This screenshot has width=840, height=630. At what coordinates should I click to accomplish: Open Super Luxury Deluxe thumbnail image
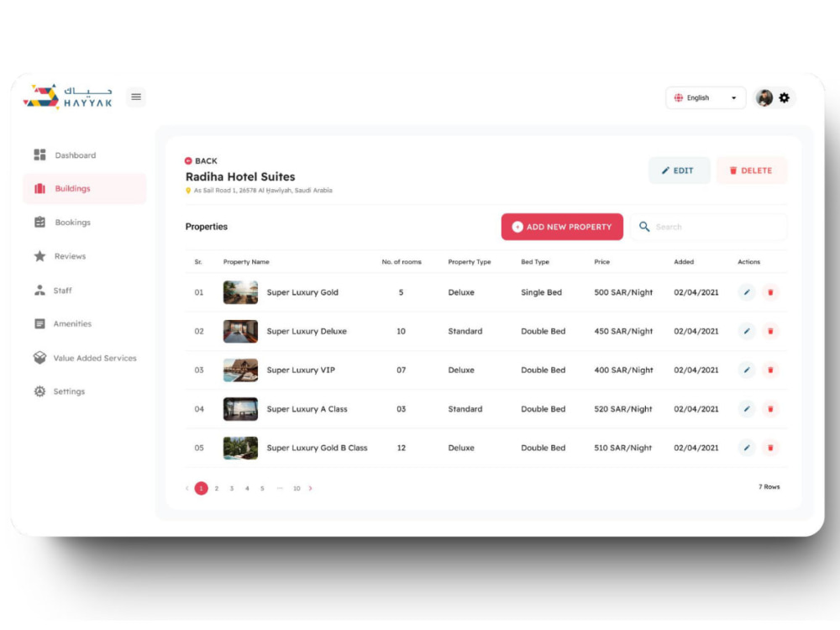[240, 331]
